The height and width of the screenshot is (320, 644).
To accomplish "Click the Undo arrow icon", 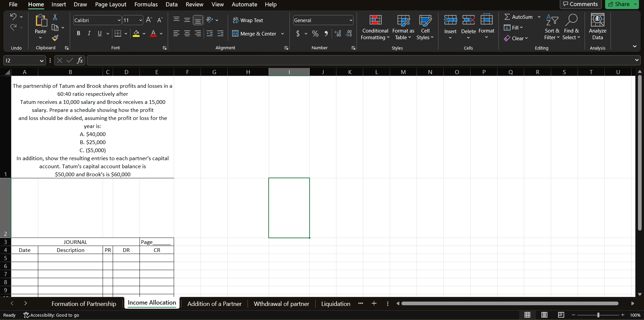I will pyautogui.click(x=13, y=16).
